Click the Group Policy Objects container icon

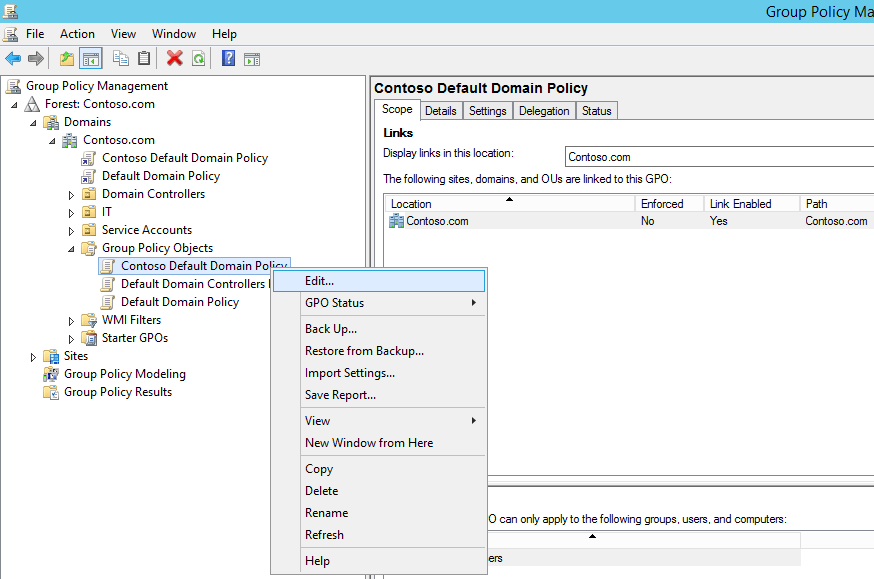click(89, 248)
